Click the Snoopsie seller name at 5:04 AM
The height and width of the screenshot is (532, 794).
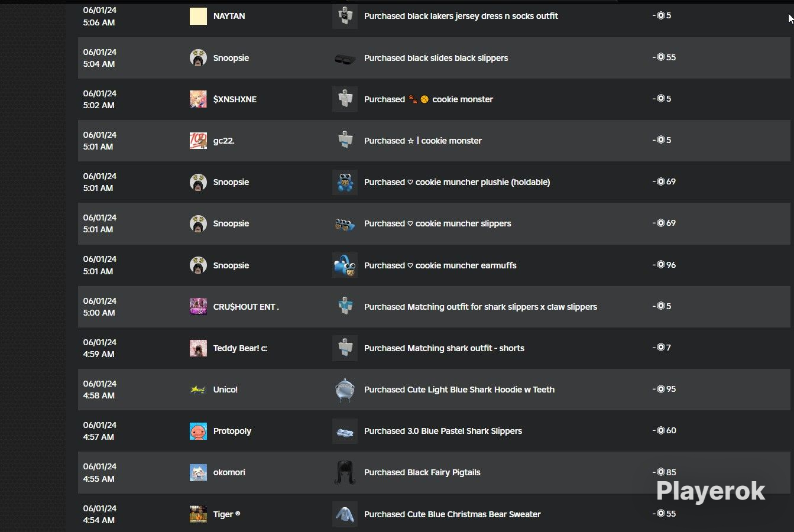(x=231, y=58)
